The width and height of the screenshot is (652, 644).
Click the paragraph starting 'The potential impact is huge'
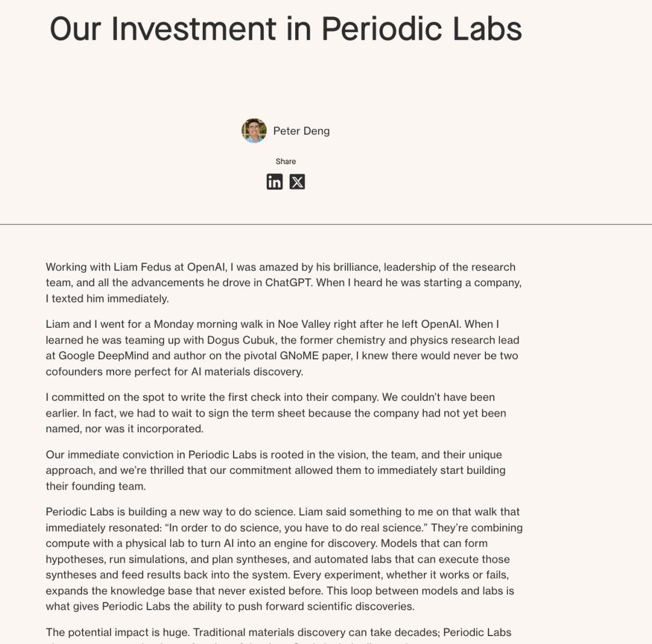[x=278, y=632]
